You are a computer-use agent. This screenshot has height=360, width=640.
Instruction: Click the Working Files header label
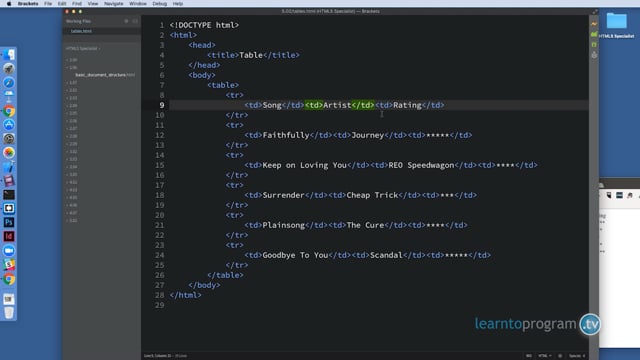78,21
